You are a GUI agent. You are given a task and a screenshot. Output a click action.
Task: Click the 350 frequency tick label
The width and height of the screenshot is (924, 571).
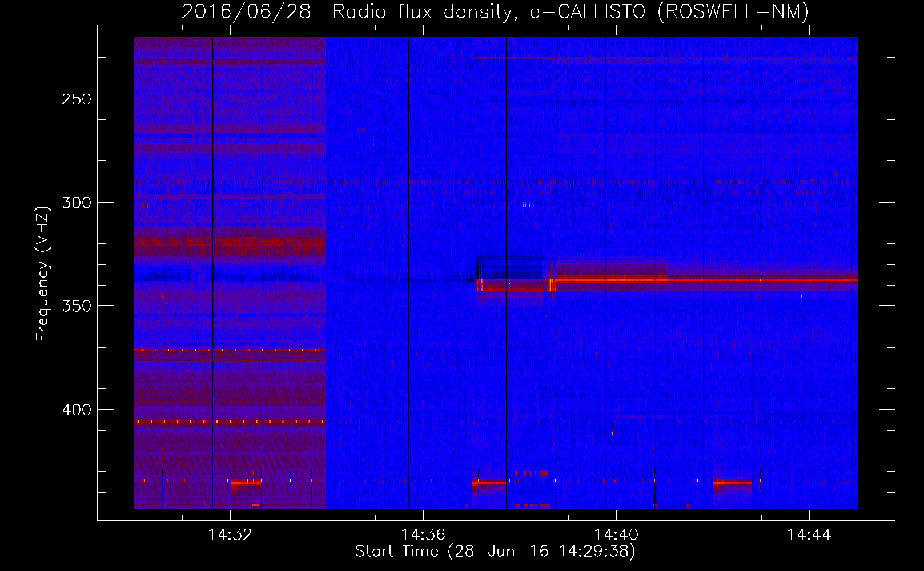(77, 306)
